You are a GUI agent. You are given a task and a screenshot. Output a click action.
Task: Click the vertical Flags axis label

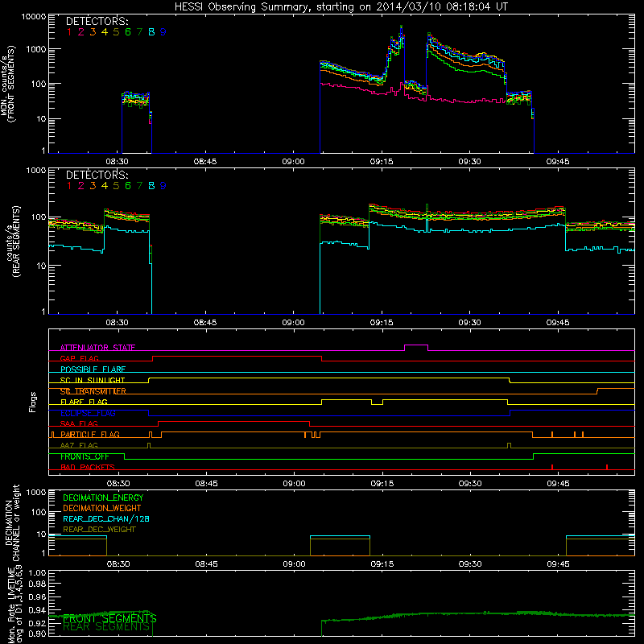(x=32, y=402)
